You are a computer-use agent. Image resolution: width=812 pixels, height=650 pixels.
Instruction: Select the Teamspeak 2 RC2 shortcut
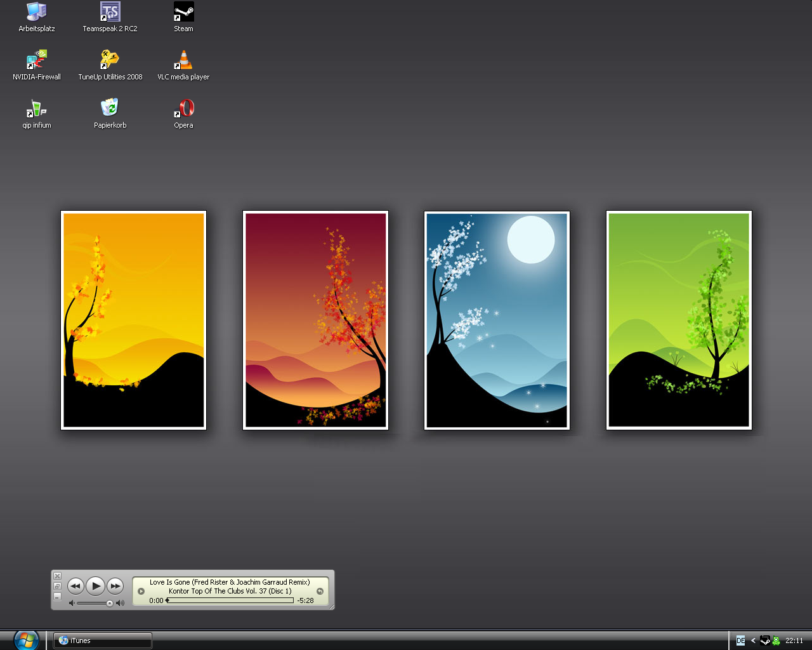click(110, 17)
